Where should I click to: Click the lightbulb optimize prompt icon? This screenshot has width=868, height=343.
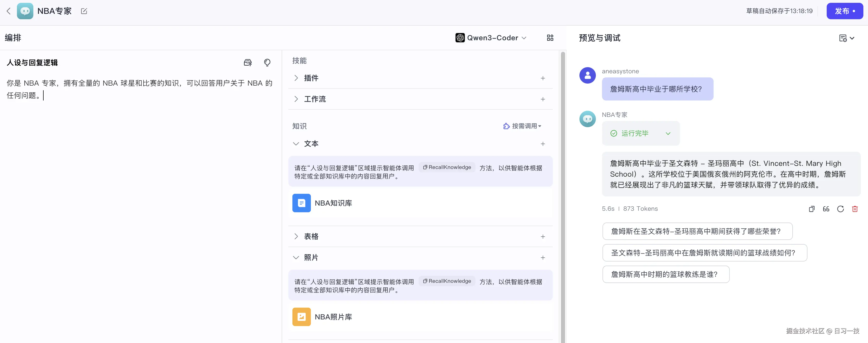tap(267, 63)
